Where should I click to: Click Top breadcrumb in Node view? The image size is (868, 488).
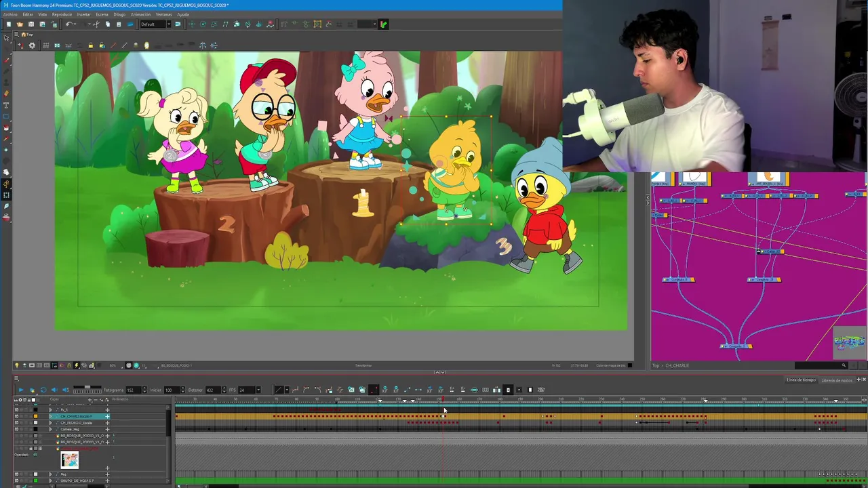pos(656,365)
